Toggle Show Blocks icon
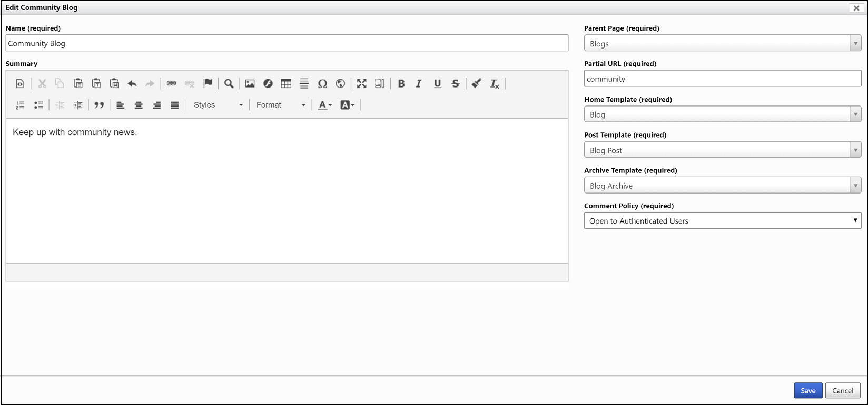 pyautogui.click(x=380, y=83)
